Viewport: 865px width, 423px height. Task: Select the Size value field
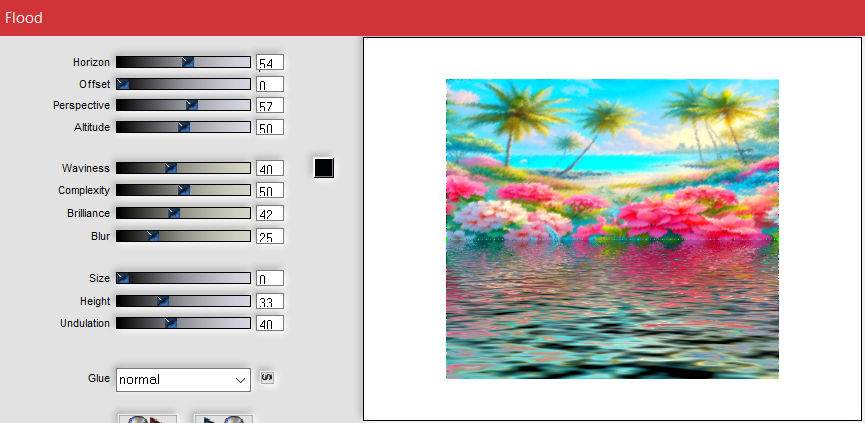270,279
